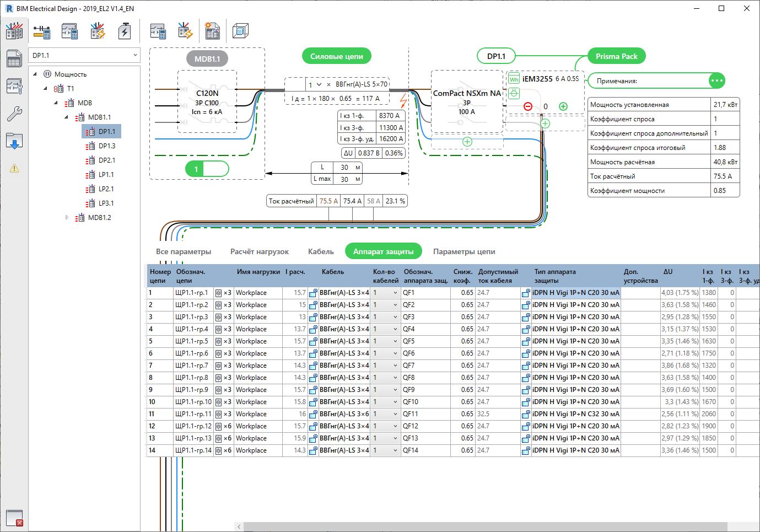This screenshot has height=532, width=760.
Task: Open the DP1.1 panel selector dropdown
Action: click(x=84, y=55)
